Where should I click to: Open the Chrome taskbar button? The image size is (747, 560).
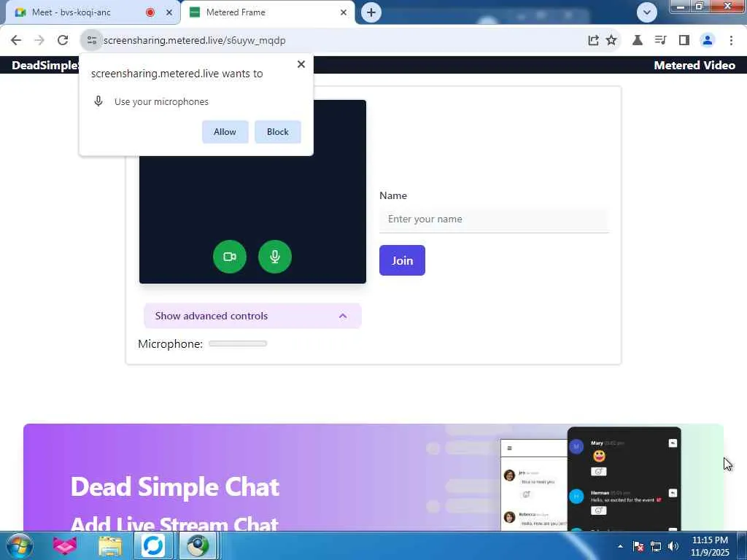pos(198,545)
